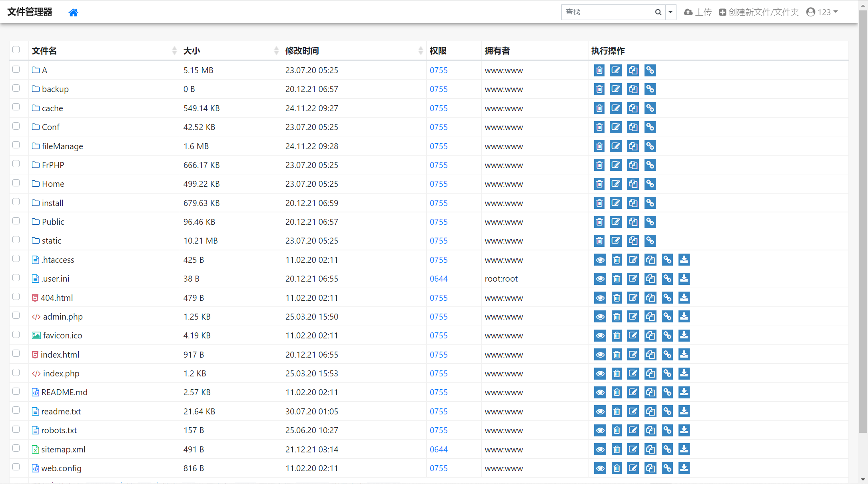Rename the FrPHP folder

616,165
